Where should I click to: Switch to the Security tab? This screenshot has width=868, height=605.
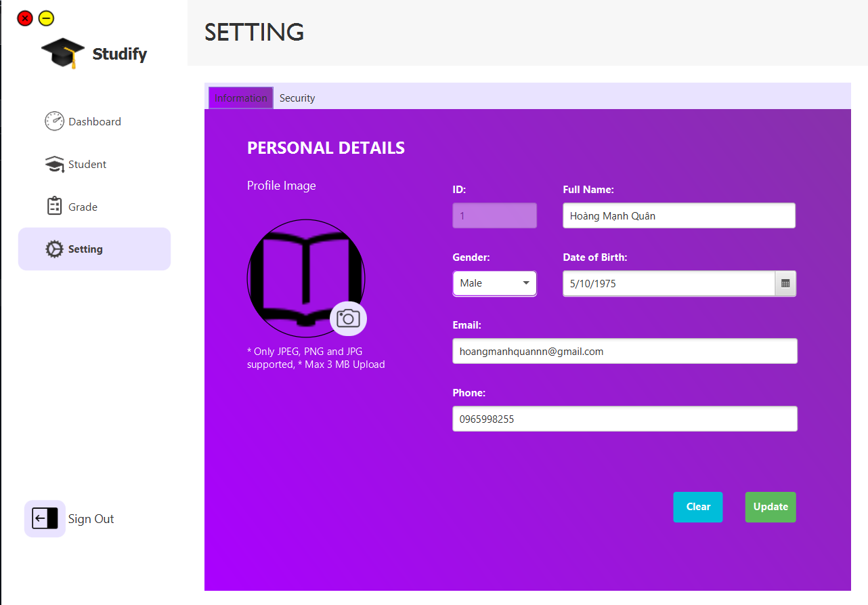pos(297,98)
